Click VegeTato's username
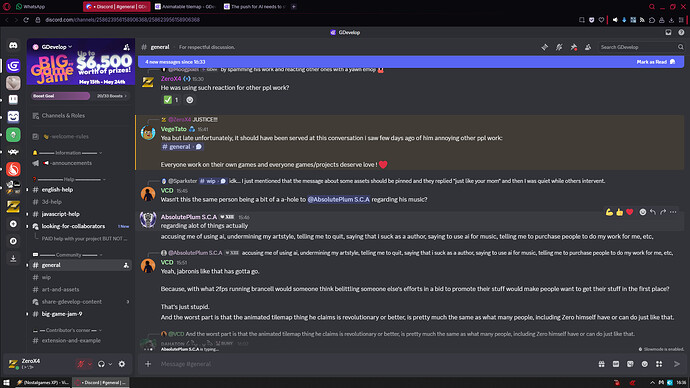Viewport: 690px width, 388px height. pyautogui.click(x=173, y=129)
